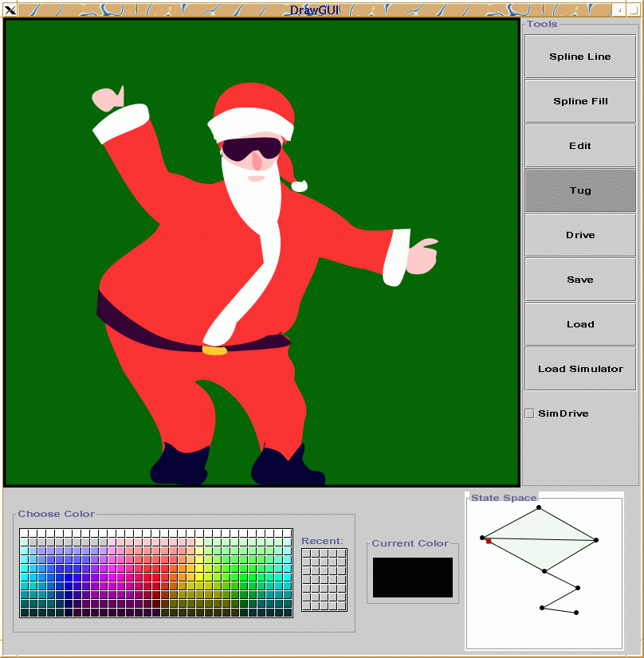Select the top node in State Space graph
Screen dimensions: 644x658
coord(539,507)
